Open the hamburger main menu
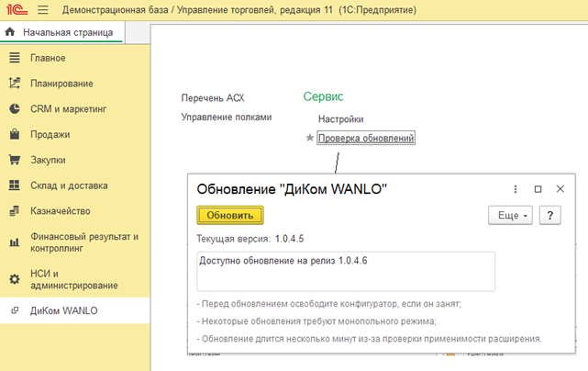588x371 pixels. (x=42, y=10)
